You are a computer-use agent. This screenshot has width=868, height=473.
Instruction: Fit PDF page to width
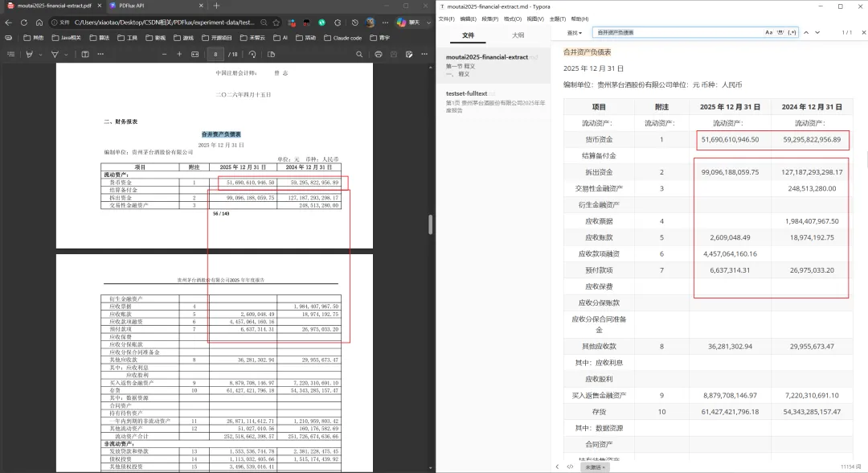(x=194, y=54)
